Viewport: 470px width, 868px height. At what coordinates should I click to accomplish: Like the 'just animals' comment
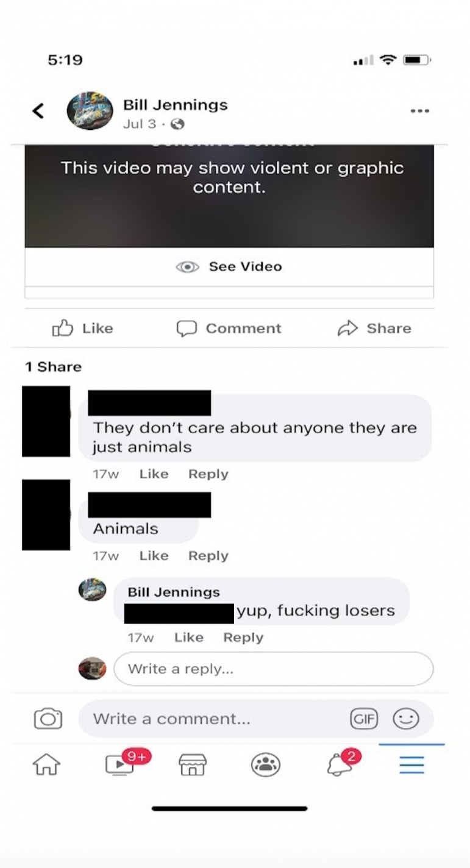154,474
